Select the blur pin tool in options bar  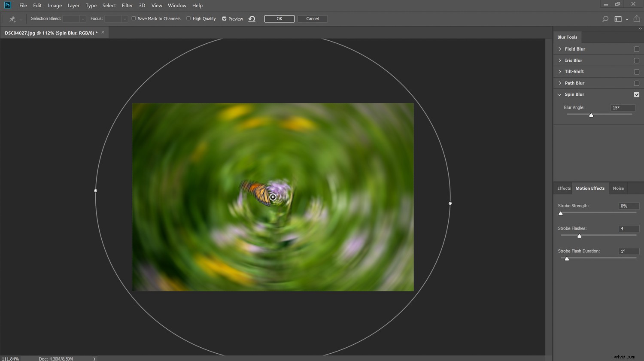[12, 18]
